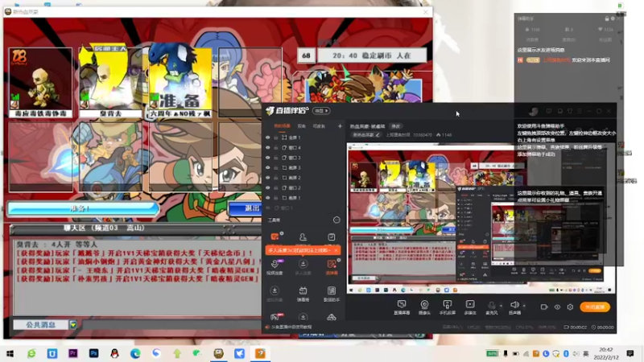Click the room title 20:40 稳定刷币 人在
644x362 pixels.
point(372,56)
